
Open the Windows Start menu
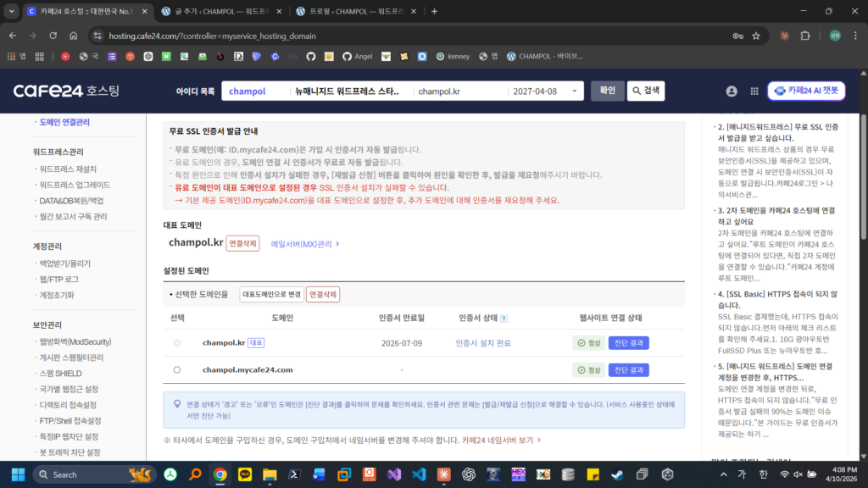[x=19, y=474]
